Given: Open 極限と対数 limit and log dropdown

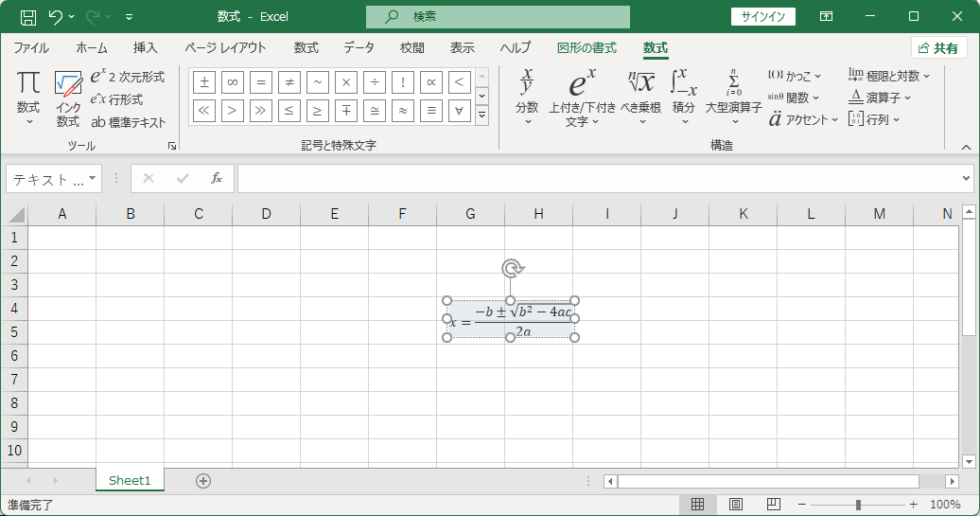Looking at the screenshot, I should pyautogui.click(x=889, y=76).
